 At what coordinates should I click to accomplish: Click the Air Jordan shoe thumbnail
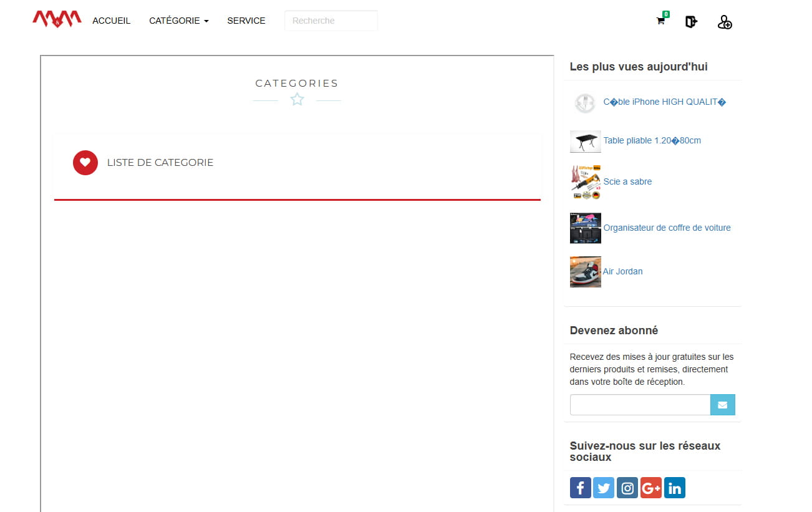tap(585, 271)
